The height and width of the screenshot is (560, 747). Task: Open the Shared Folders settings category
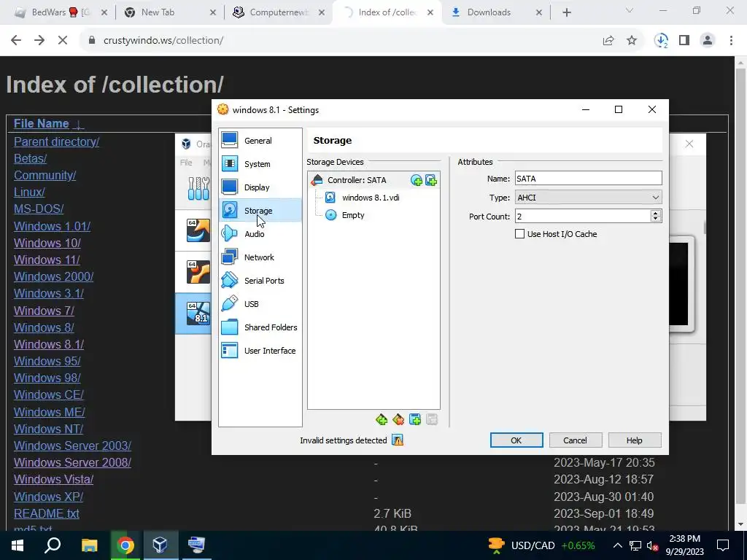(x=260, y=327)
